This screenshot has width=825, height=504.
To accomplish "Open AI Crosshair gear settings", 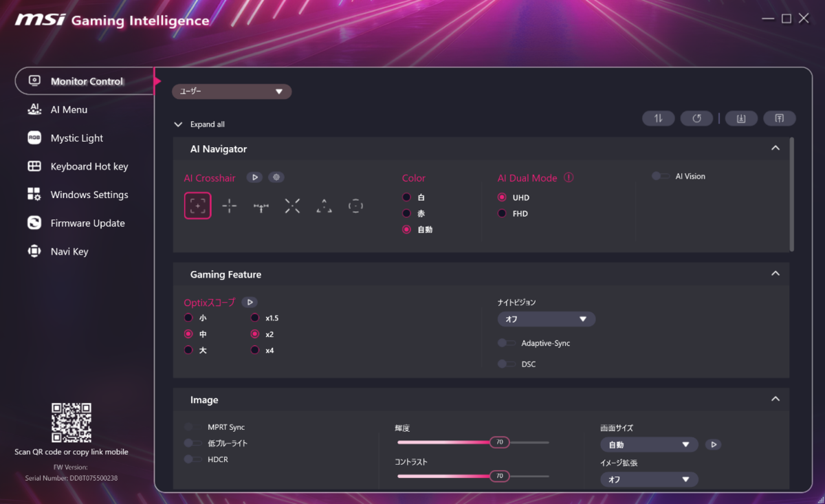I will 276,177.
